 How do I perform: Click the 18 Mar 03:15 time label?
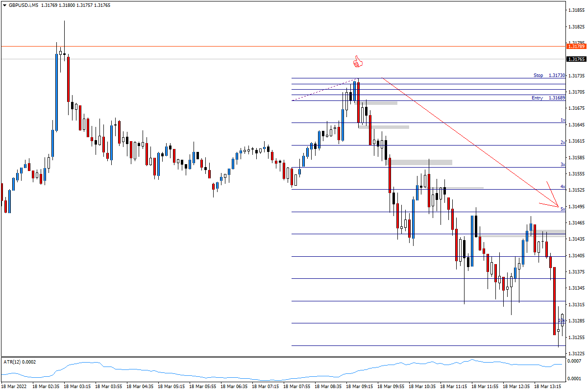77,387
